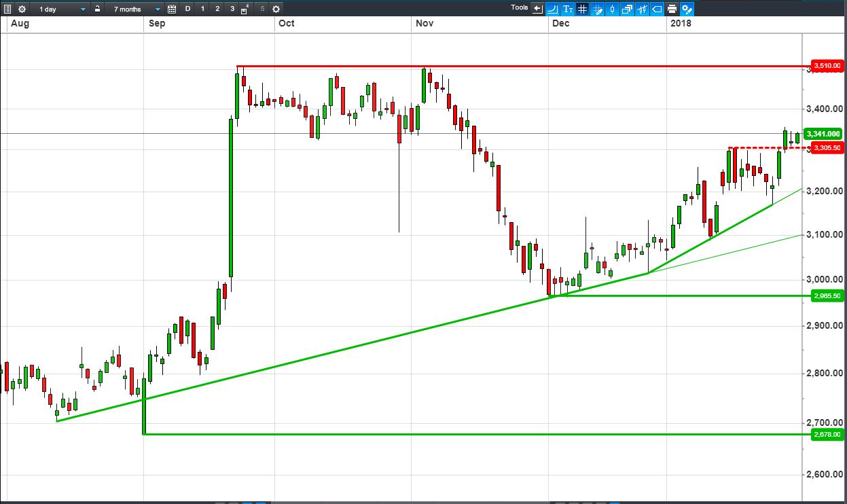This screenshot has width=847, height=504.
Task: Open chart settings gear beside 1 day
Action: tap(22, 9)
